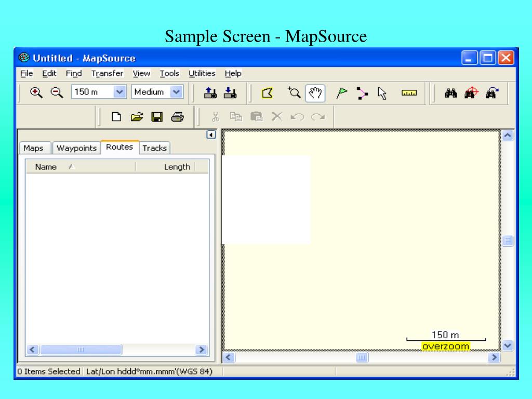The width and height of the screenshot is (532, 399).
Task: Click the Save floppy disk icon
Action: (x=157, y=117)
